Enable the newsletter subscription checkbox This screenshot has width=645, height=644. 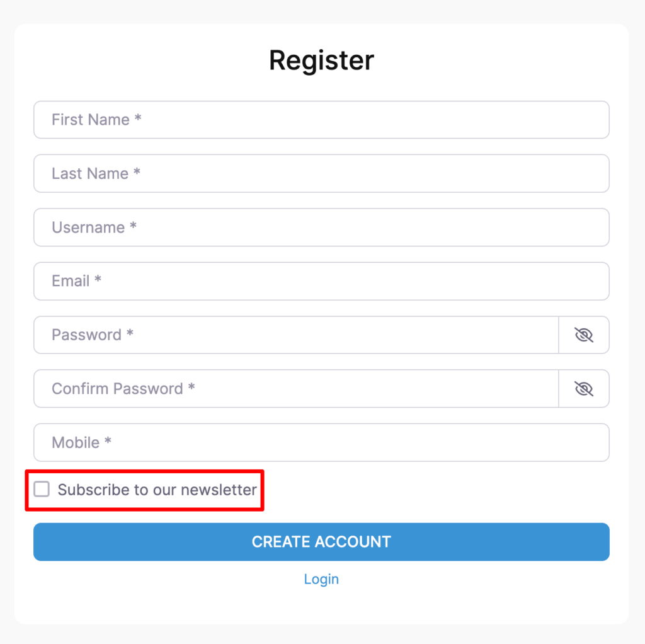point(42,490)
